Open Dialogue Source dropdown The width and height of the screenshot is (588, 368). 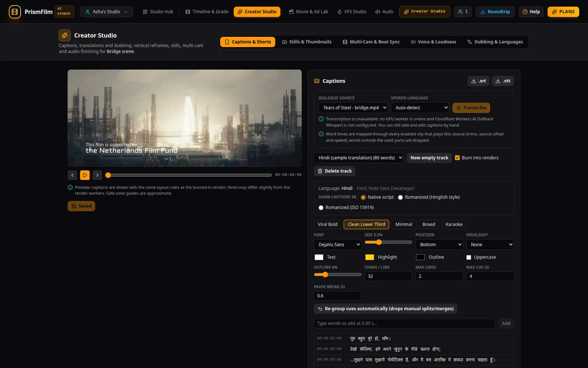click(x=353, y=108)
